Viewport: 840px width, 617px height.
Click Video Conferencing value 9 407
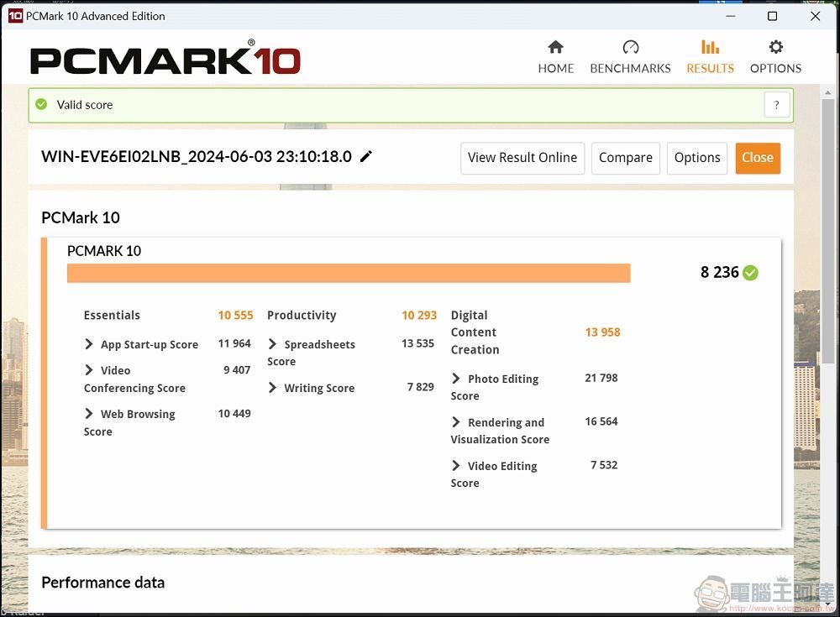click(237, 370)
